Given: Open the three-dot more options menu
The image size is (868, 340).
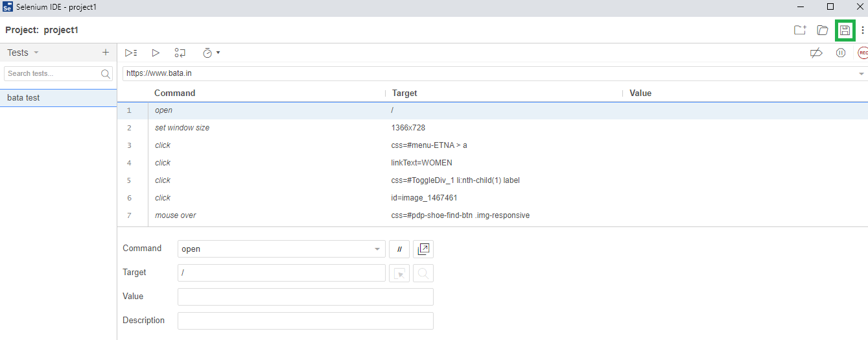Looking at the screenshot, I should (862, 30).
